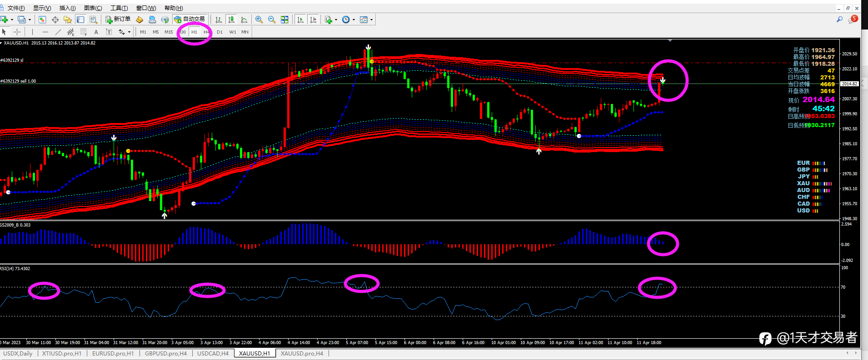This screenshot has width=868, height=360.
Task: Show the Data Window crosshair-circle icon
Action: [55, 20]
